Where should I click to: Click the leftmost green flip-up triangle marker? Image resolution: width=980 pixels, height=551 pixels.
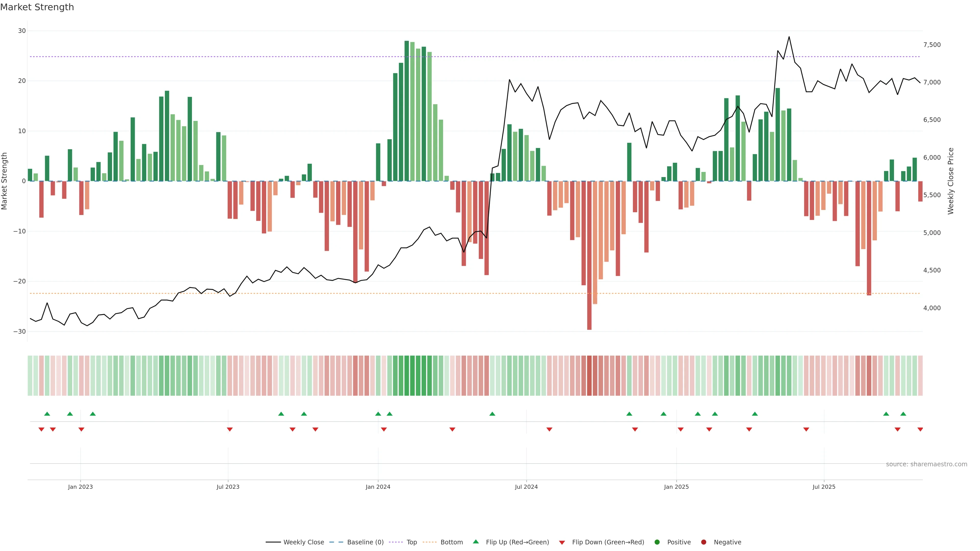click(47, 414)
